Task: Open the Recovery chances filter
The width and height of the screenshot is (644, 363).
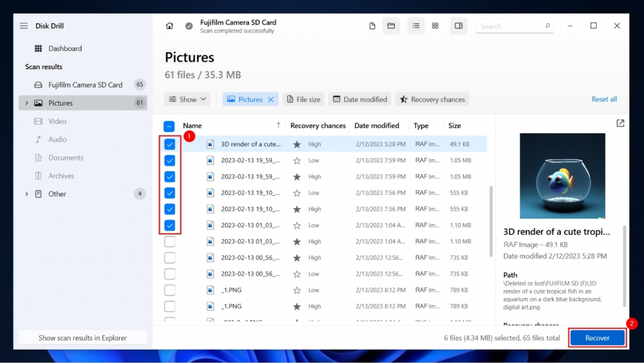Action: point(432,99)
